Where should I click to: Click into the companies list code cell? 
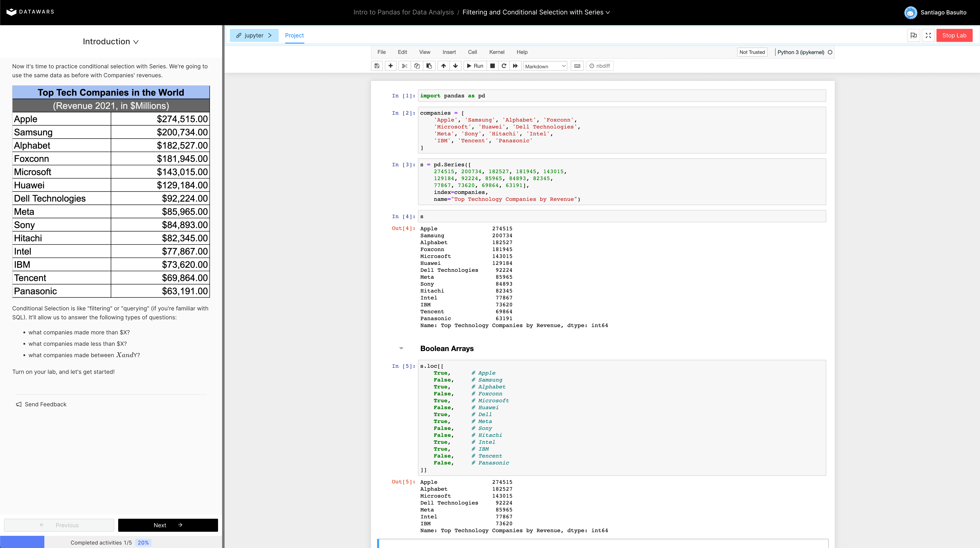click(622, 130)
